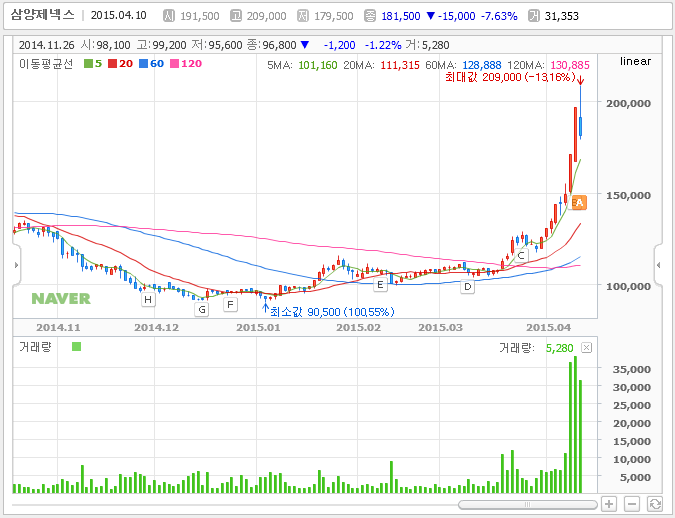Click the -7.63% change value
The image size is (675, 518).
pos(499,16)
